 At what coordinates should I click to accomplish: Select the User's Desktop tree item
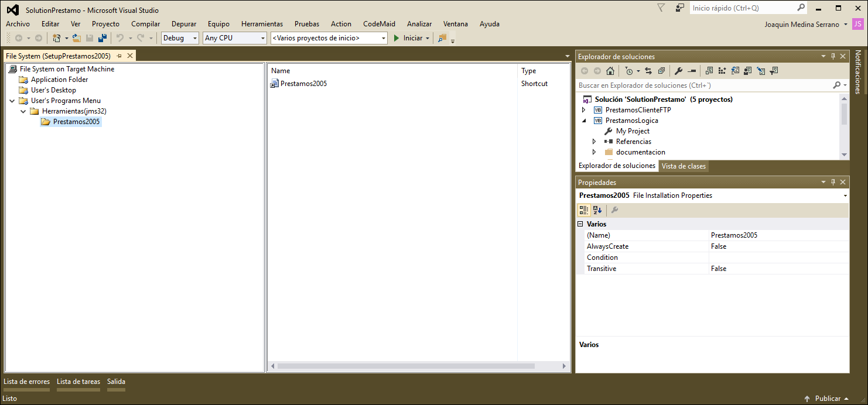pyautogui.click(x=53, y=90)
